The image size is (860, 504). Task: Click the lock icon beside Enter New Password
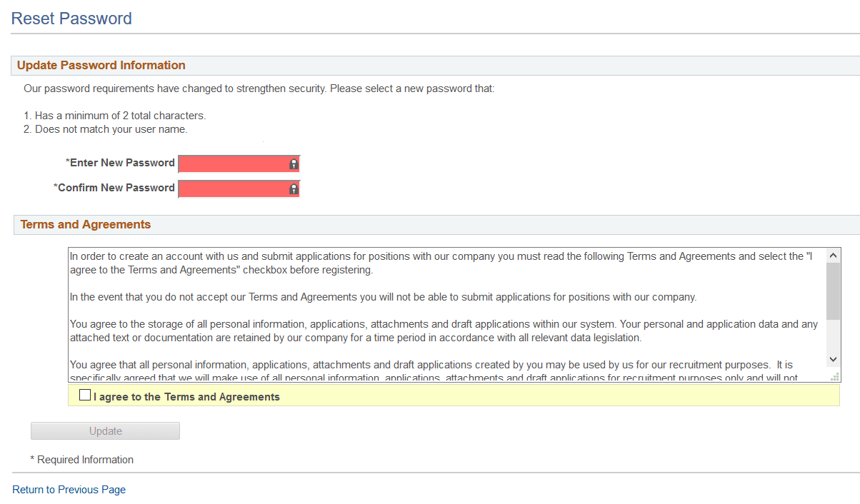(293, 163)
